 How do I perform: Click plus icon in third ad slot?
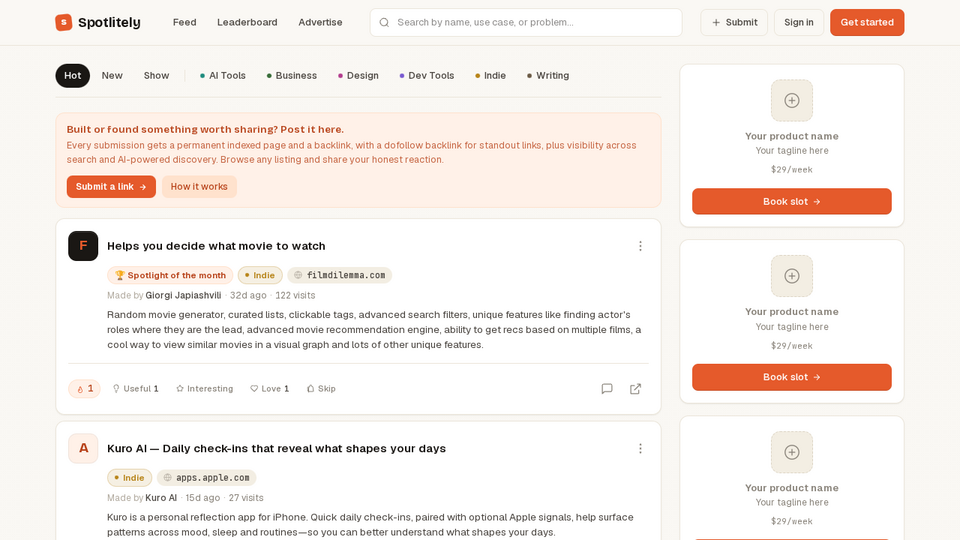tap(792, 452)
